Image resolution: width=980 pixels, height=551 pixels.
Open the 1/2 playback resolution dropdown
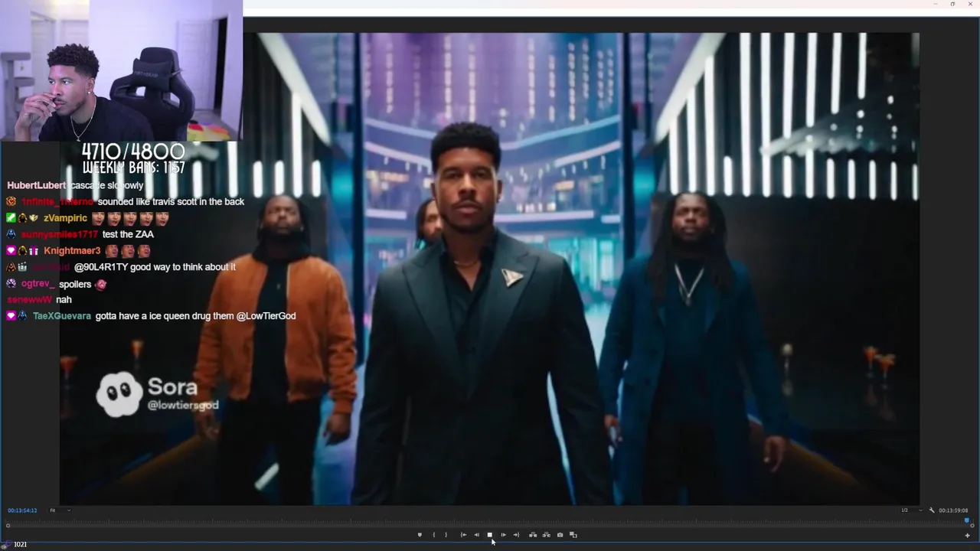912,510
